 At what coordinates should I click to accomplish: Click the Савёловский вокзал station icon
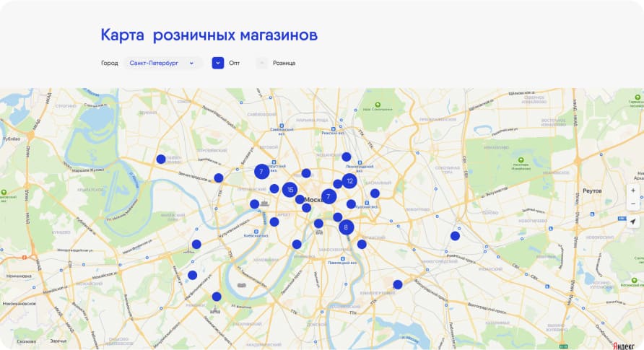[x=282, y=126]
